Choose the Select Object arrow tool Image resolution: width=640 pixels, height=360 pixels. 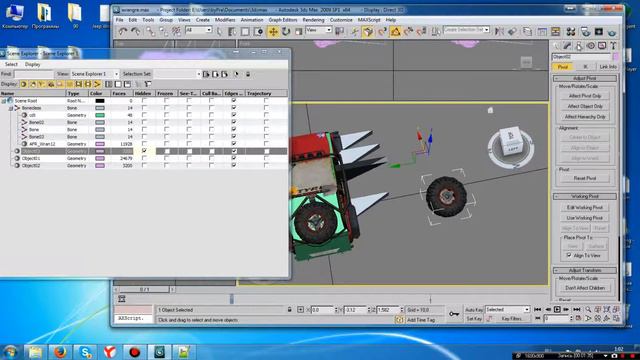coord(219,31)
